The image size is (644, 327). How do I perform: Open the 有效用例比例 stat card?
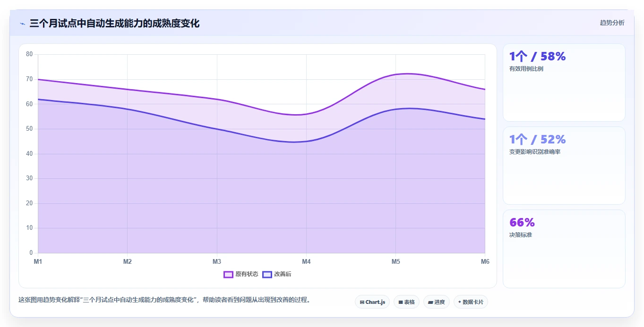click(564, 83)
